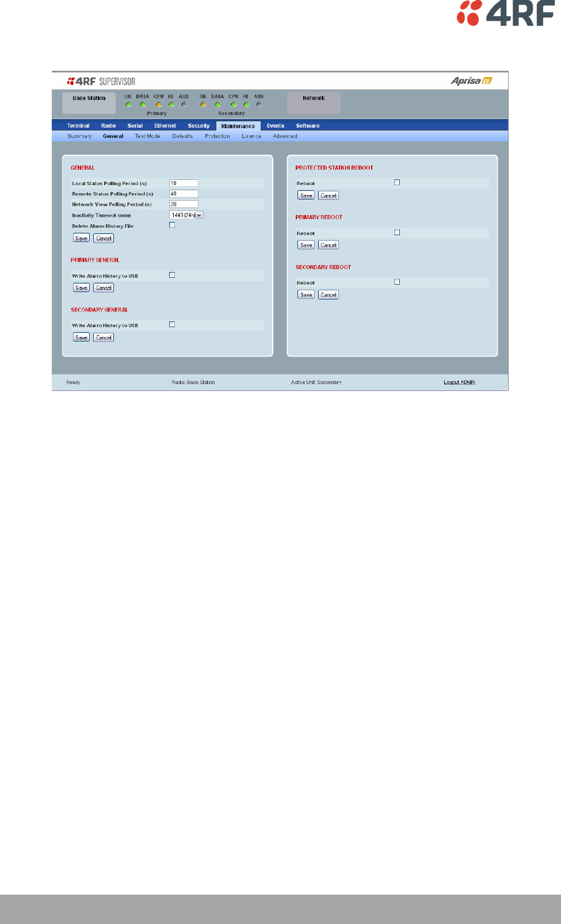Viewport: 561px width, 924px height.
Task: Save the Primary Reboot section
Action: click(306, 245)
